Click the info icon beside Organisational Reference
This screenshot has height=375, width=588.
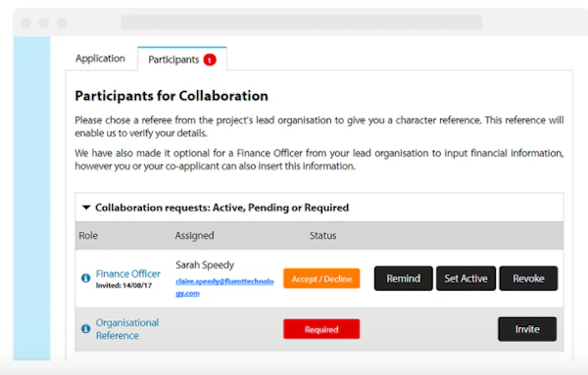tap(86, 329)
